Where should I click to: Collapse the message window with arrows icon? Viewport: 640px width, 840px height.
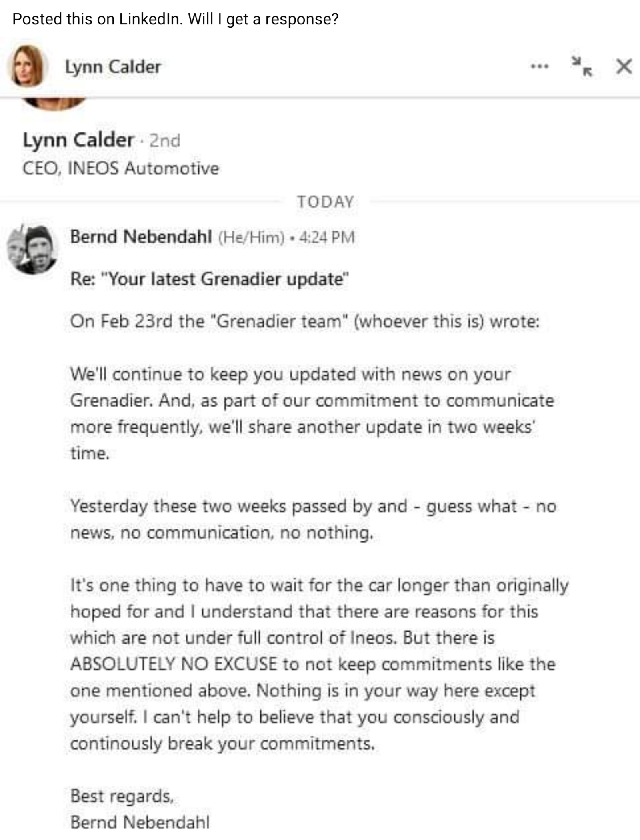(x=581, y=66)
